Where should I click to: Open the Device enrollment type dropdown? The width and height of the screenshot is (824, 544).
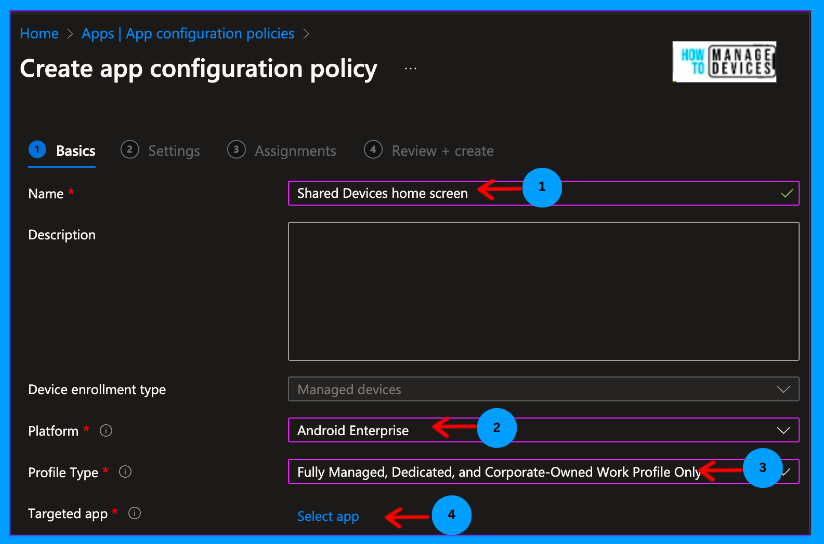544,389
